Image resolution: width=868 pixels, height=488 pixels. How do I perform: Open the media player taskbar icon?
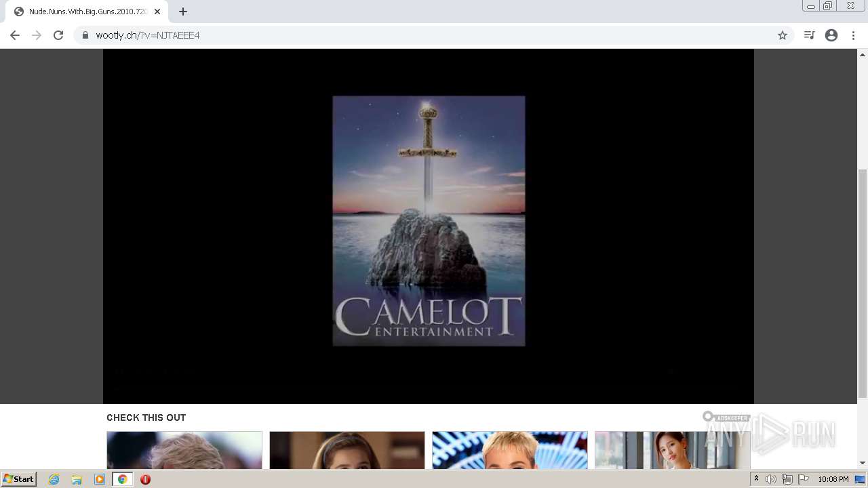tap(100, 479)
